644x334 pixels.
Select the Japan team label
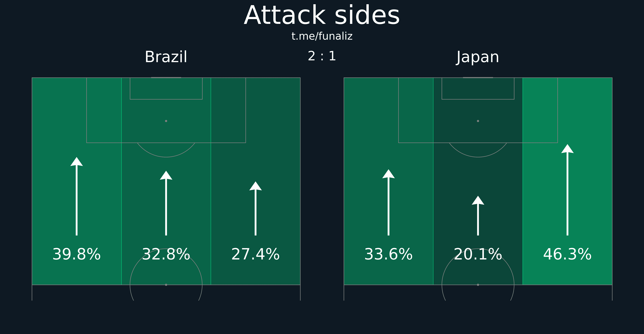(478, 57)
